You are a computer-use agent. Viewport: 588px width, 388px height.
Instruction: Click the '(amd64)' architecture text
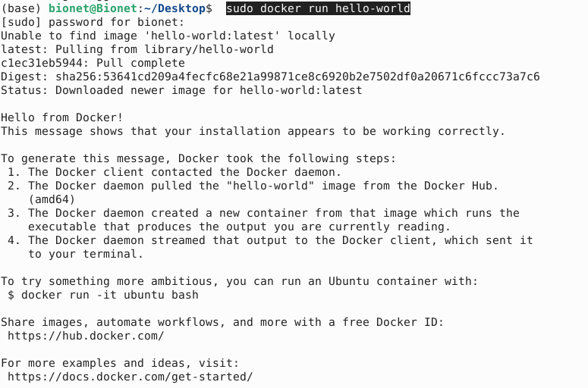coord(52,199)
